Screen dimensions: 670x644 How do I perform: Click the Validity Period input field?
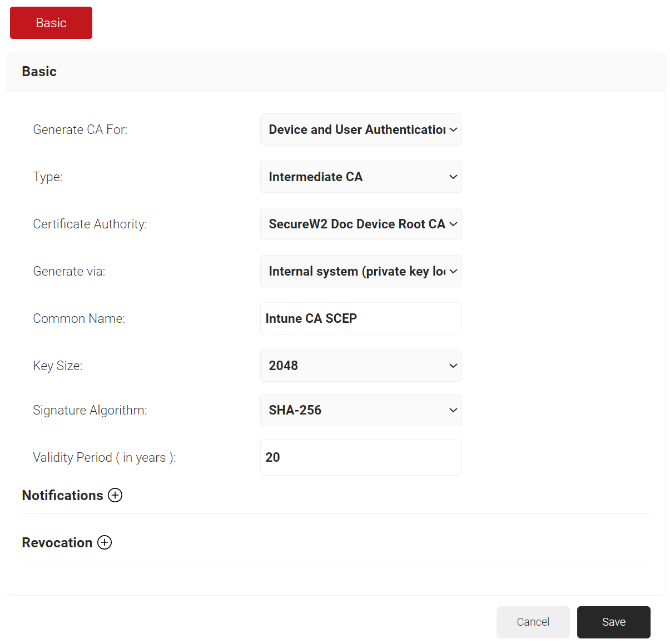361,457
